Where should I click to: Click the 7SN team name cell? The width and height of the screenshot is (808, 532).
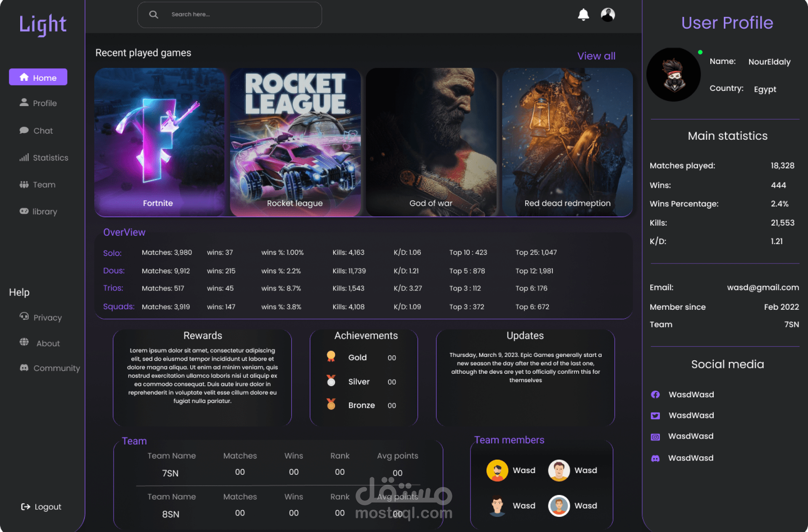click(x=170, y=473)
